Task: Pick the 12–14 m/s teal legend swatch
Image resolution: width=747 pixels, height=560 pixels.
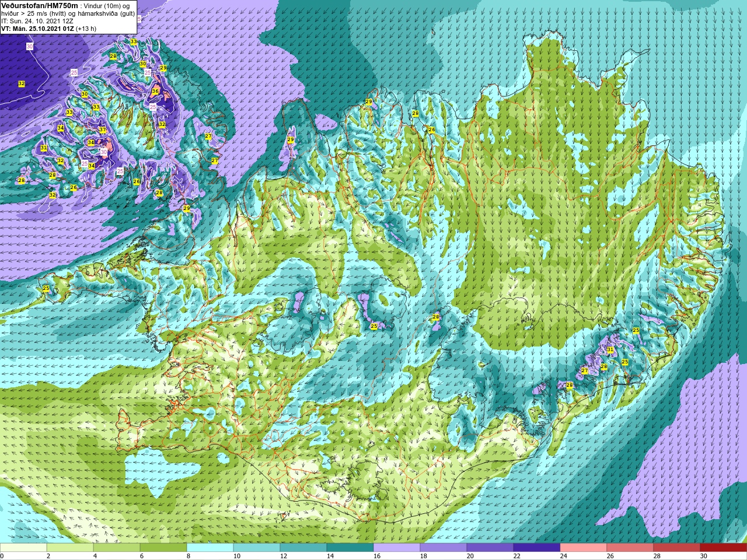Action: click(x=303, y=548)
